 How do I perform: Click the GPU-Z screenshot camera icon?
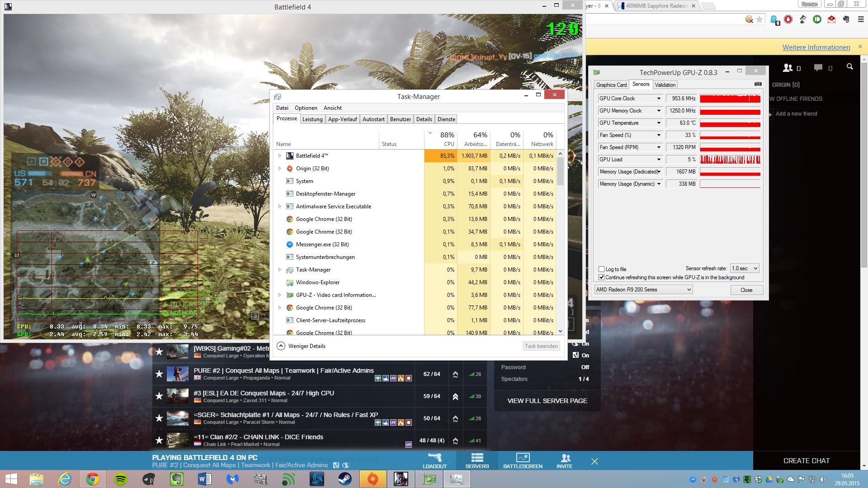(x=758, y=84)
